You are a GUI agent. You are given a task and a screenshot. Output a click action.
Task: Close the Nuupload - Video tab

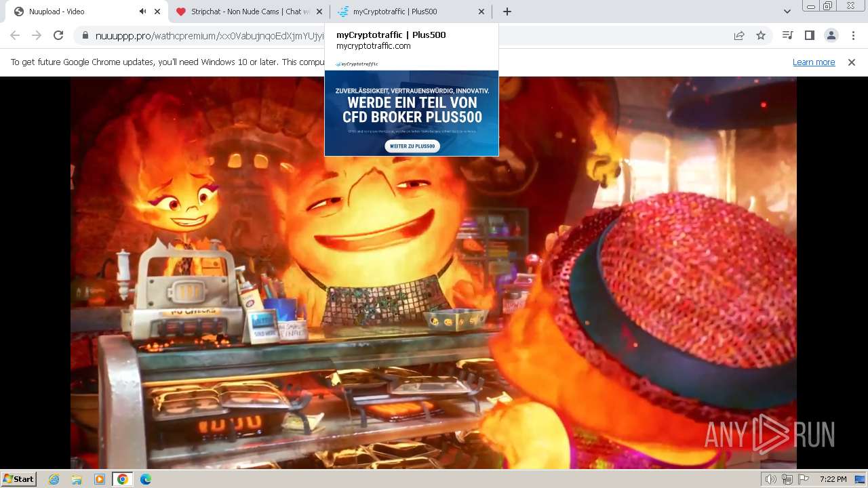157,12
